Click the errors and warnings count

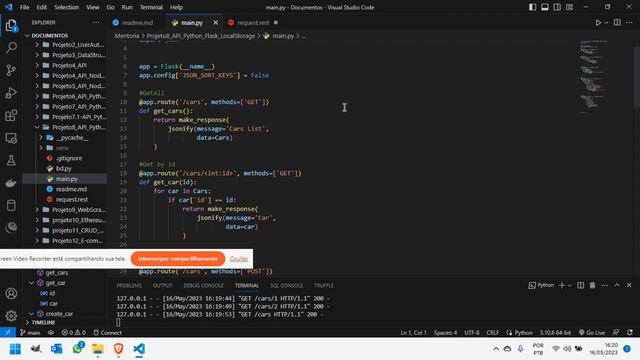(x=73, y=332)
